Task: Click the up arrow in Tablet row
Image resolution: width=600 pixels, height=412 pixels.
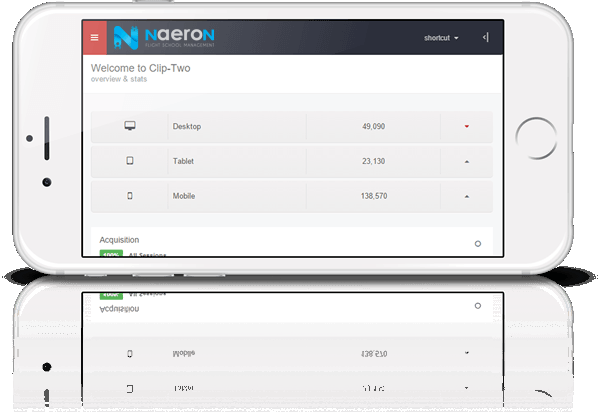Action: click(466, 161)
